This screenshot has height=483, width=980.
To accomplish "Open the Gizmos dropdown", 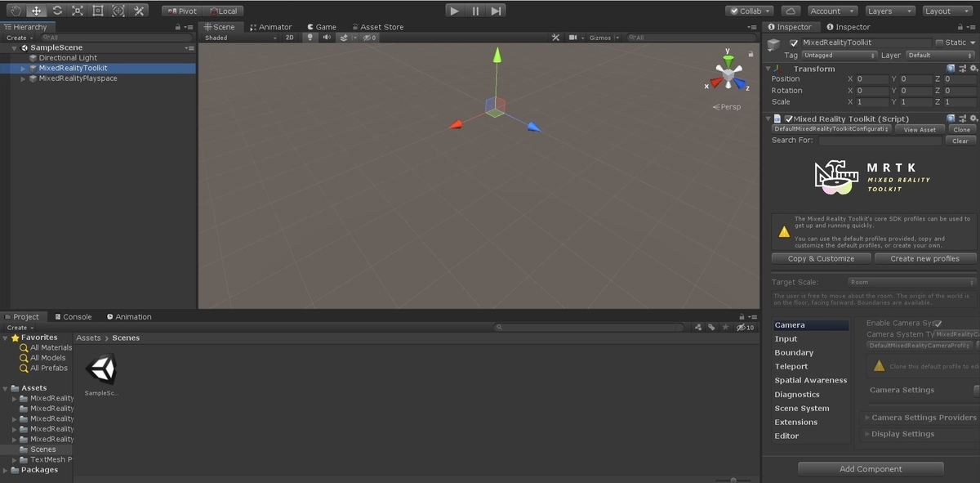I will pyautogui.click(x=604, y=38).
